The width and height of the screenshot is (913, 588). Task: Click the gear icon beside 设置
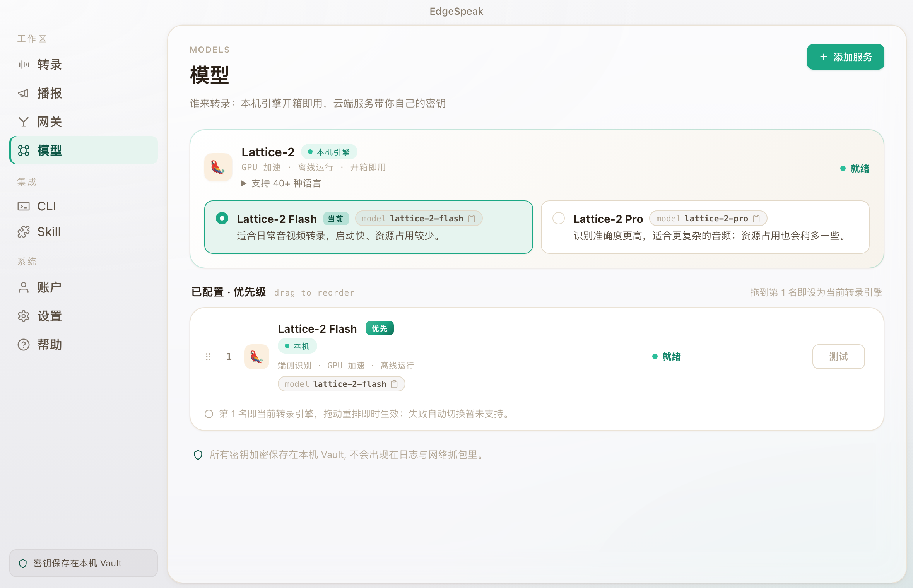click(24, 316)
